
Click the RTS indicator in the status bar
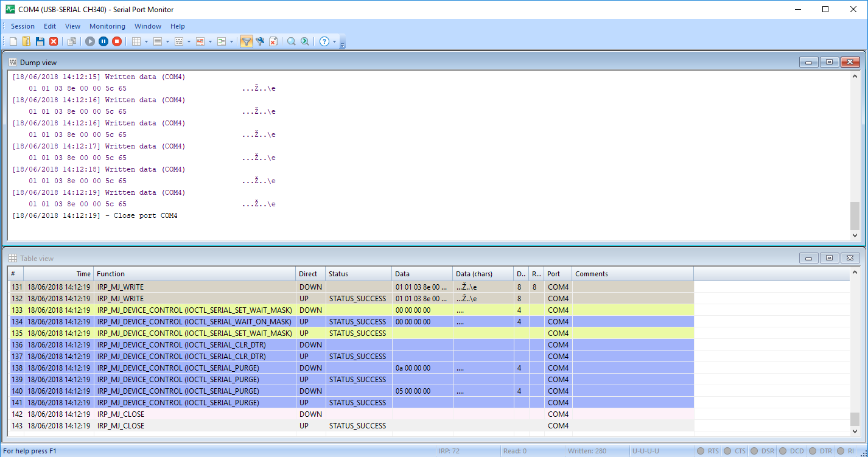tap(708, 451)
